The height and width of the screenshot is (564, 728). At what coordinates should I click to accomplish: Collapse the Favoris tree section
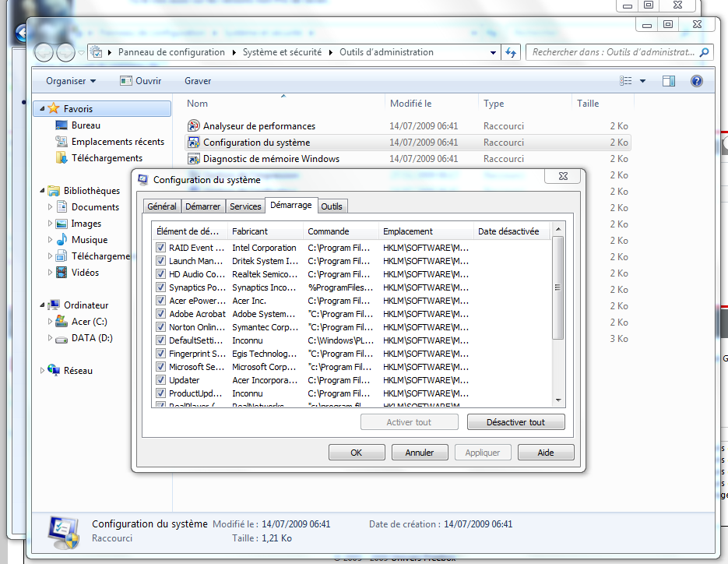42,109
